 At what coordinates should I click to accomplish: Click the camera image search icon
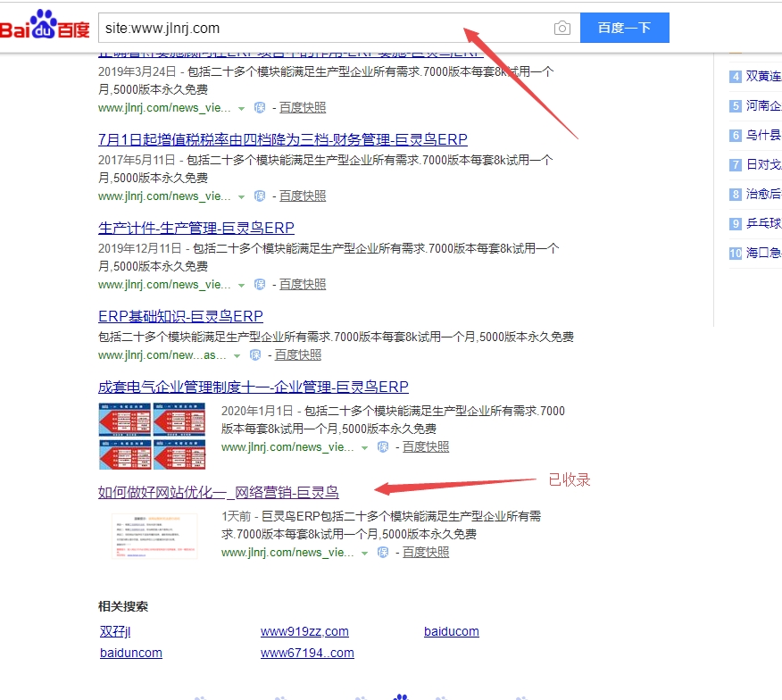click(x=562, y=29)
